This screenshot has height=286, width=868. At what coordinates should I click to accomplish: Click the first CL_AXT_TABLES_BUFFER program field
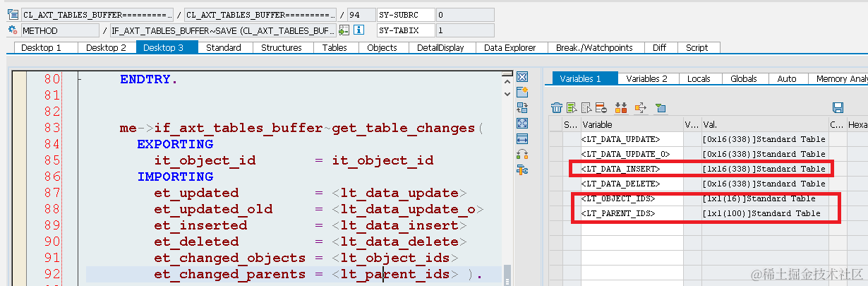pos(97,14)
